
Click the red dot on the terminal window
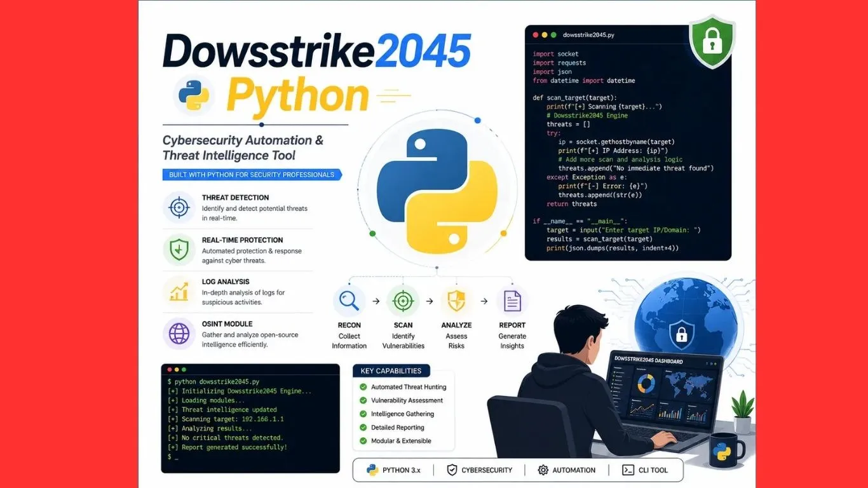pyautogui.click(x=170, y=369)
